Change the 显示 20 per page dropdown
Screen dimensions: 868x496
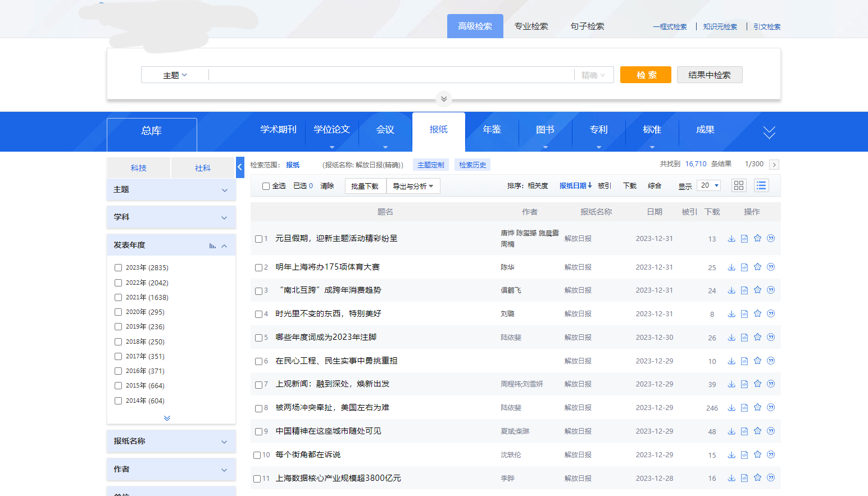(708, 185)
